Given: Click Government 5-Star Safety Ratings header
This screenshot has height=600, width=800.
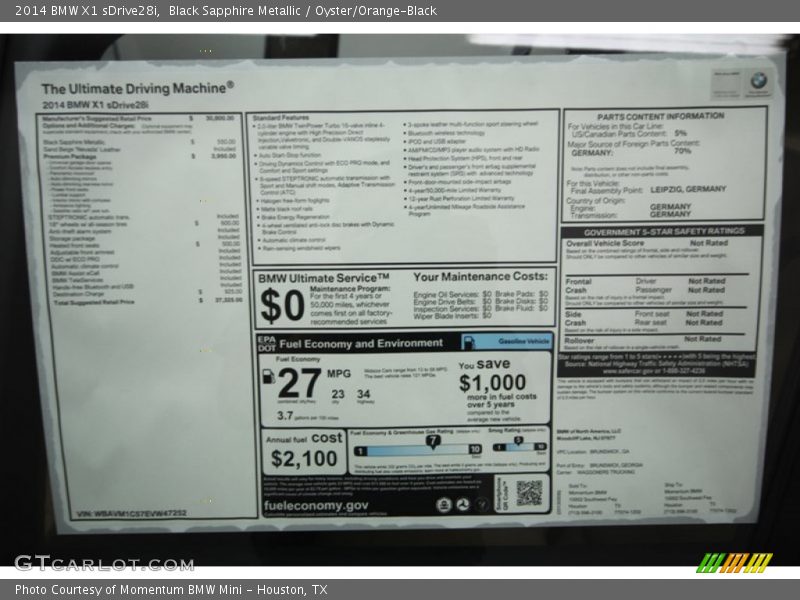Looking at the screenshot, I should coord(664,231).
